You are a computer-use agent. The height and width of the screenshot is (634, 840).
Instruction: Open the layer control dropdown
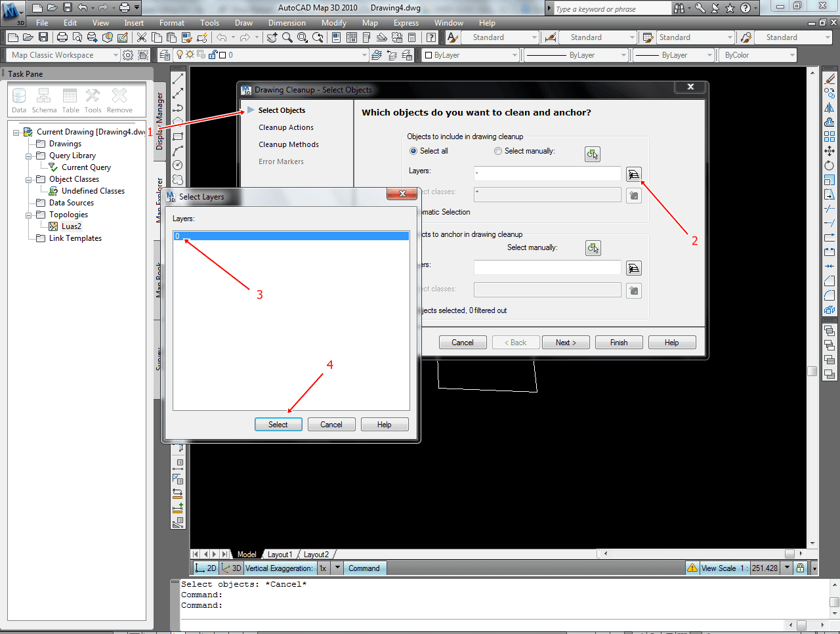[364, 55]
